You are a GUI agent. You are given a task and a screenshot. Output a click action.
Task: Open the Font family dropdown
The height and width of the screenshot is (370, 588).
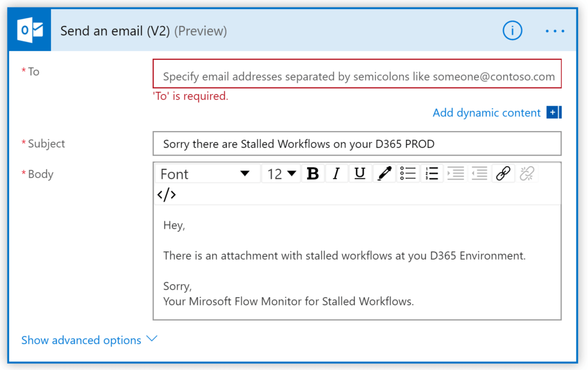(205, 174)
